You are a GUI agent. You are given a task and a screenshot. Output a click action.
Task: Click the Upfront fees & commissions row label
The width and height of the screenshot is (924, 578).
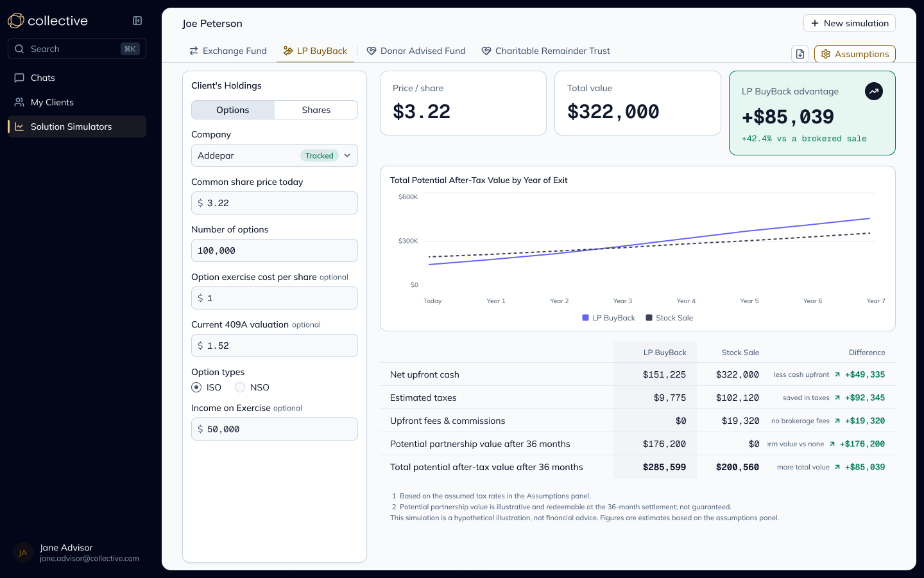(x=448, y=421)
